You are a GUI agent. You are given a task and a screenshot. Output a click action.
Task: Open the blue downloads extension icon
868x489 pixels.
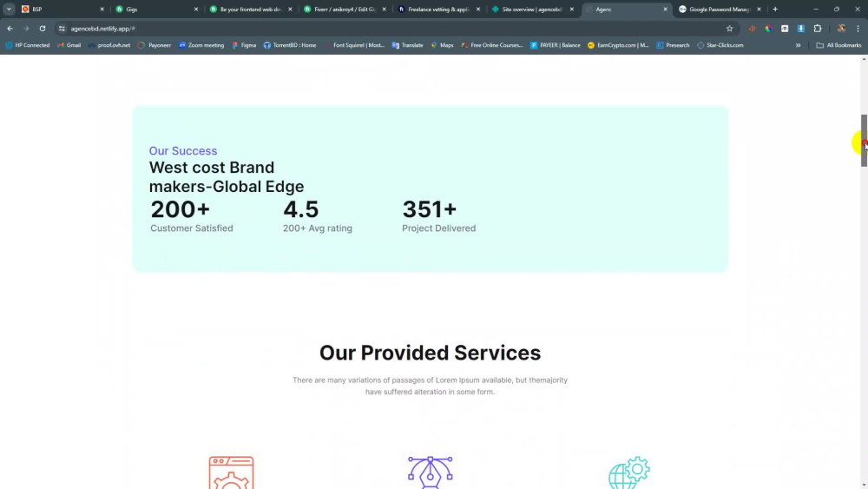pyautogui.click(x=800, y=29)
